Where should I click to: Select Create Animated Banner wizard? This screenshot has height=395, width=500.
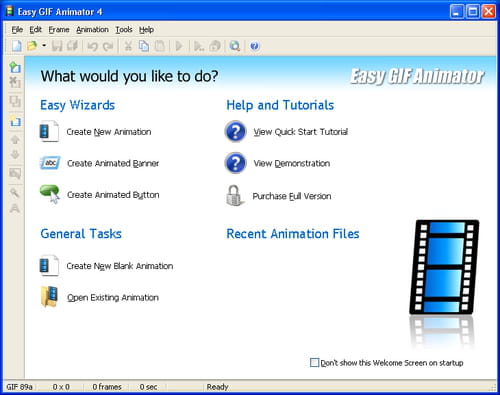tap(113, 163)
